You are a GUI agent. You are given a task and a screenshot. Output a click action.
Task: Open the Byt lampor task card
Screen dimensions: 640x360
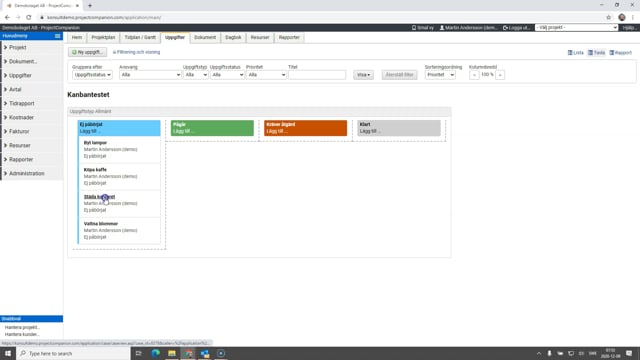click(x=119, y=149)
